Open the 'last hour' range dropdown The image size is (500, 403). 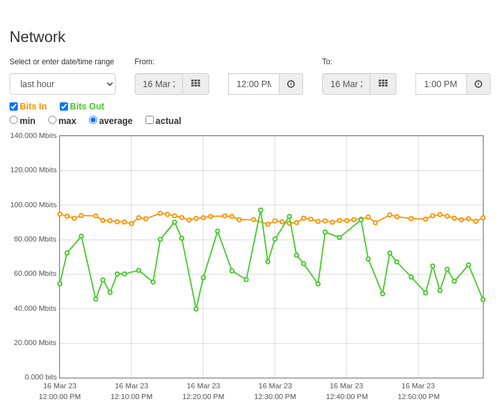(x=63, y=84)
